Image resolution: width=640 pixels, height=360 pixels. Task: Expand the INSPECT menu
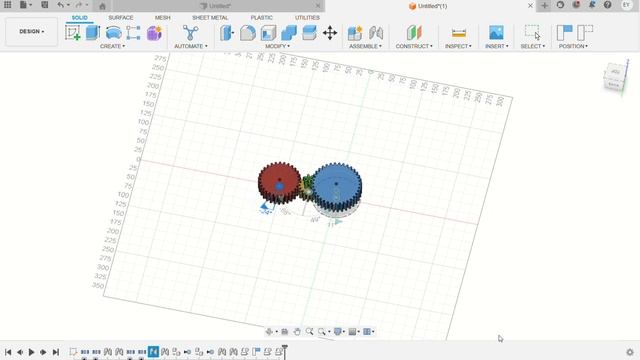[x=458, y=46]
